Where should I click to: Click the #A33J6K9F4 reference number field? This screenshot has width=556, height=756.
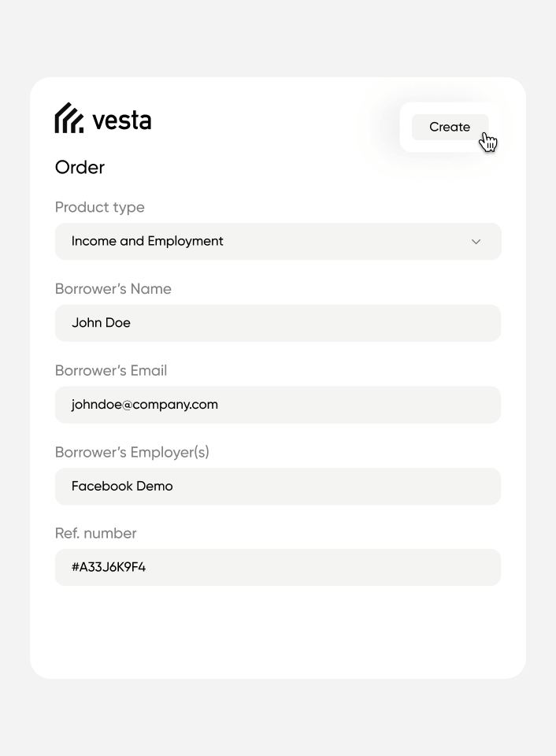(x=277, y=567)
